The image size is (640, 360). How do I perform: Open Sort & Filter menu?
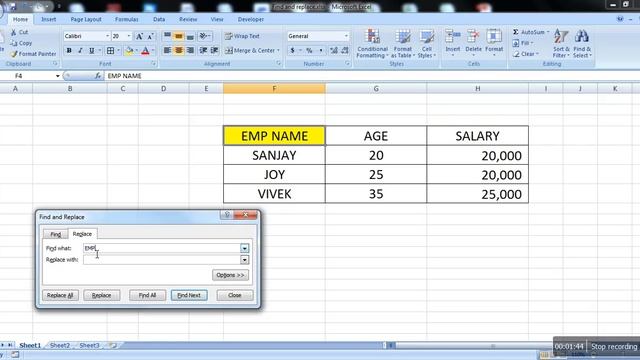[x=561, y=44]
